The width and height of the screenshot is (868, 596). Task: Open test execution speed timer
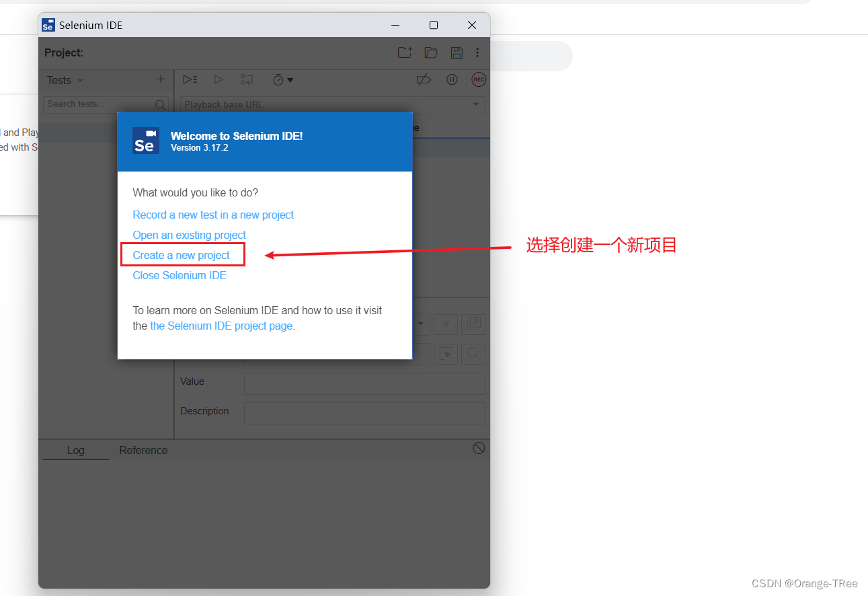point(283,79)
